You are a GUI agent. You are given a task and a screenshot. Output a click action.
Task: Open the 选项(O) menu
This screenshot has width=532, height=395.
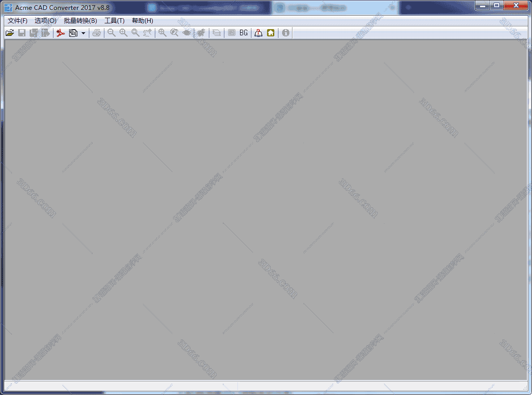(45, 21)
